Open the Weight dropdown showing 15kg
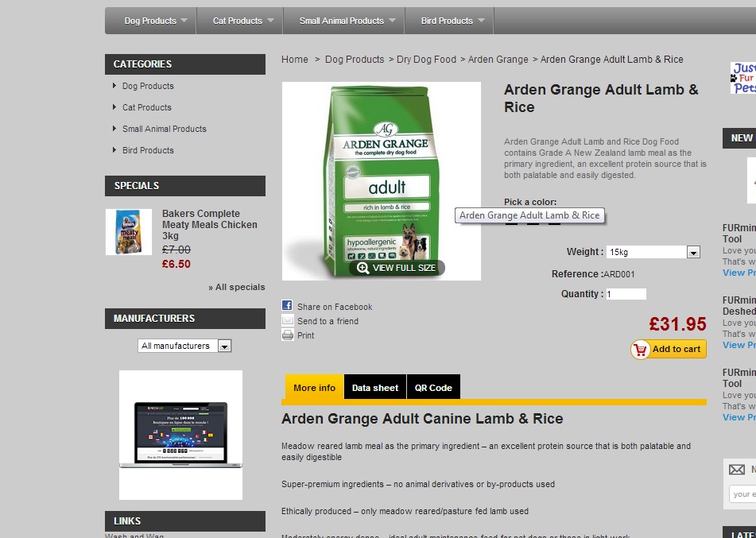The height and width of the screenshot is (538, 756). [653, 252]
